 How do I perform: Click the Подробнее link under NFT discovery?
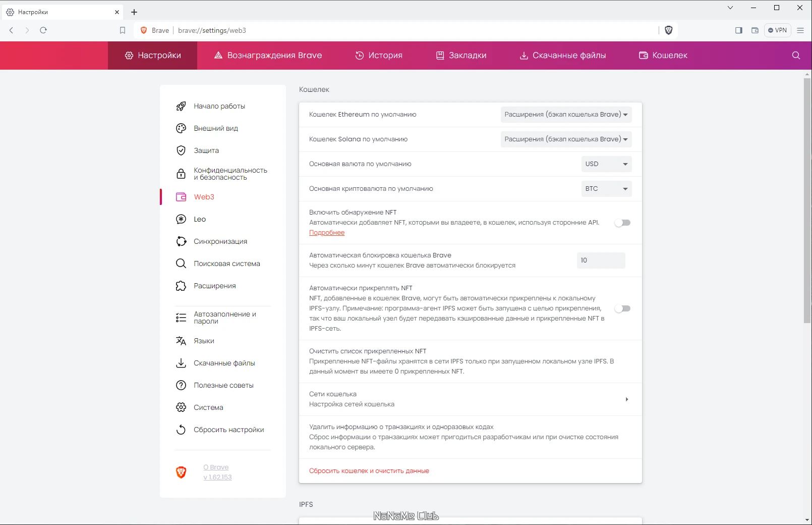click(327, 232)
